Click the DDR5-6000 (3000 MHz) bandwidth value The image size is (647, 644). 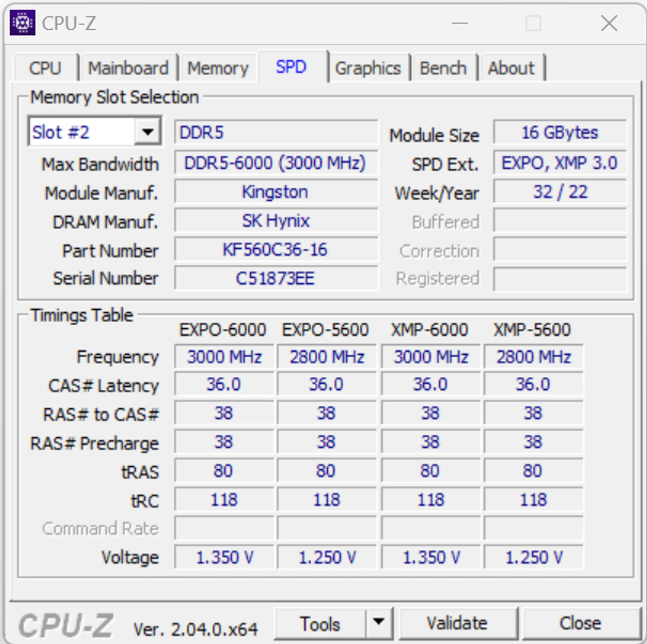pyautogui.click(x=276, y=163)
